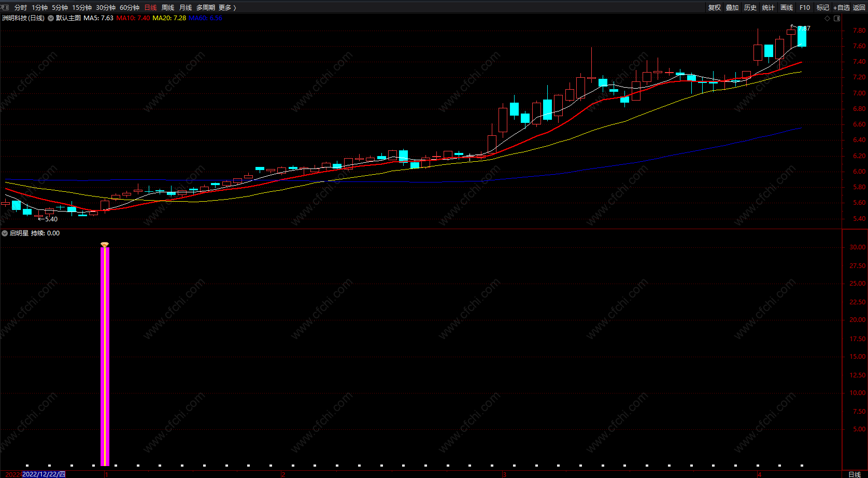Screen dimensions: 868x478
Task: Open F10 company information
Action: pos(805,8)
